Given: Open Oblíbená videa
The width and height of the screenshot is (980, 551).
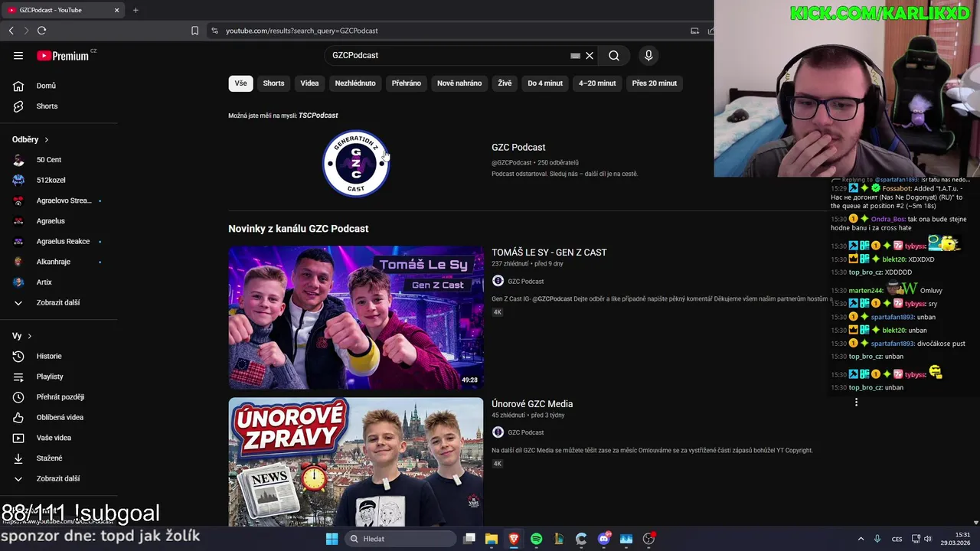Looking at the screenshot, I should point(59,417).
